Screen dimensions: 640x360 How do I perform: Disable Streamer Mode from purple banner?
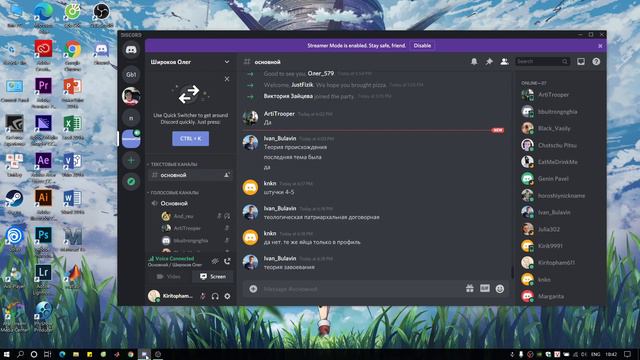pos(422,46)
